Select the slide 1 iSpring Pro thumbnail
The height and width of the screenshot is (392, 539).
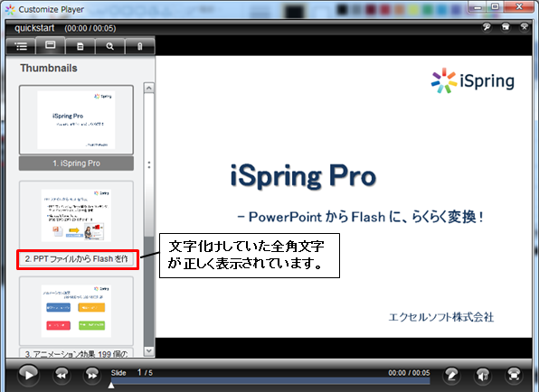[x=76, y=120]
